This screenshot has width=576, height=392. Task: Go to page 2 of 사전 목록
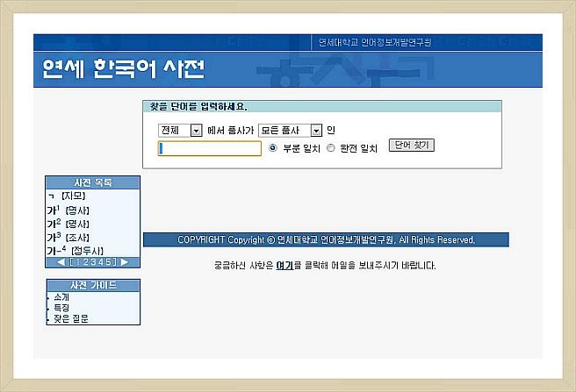[86, 262]
